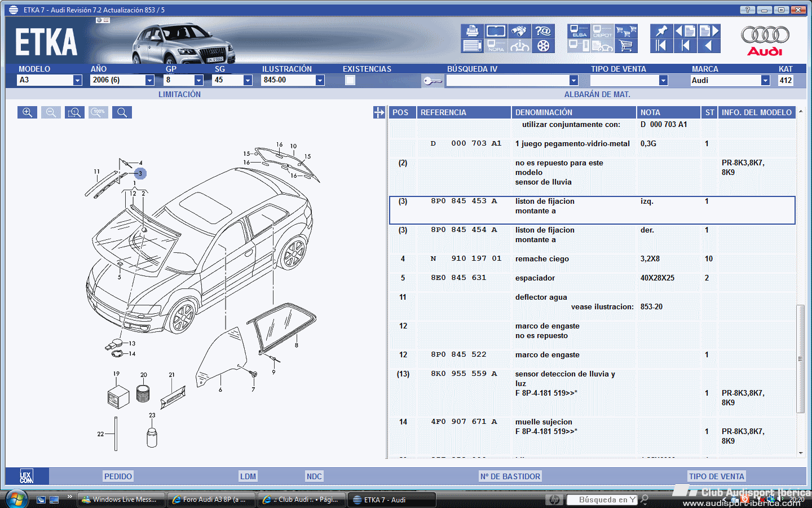Viewport: 812px width, 508px height.
Task: Click the ?@ help contact icon
Action: [543, 31]
